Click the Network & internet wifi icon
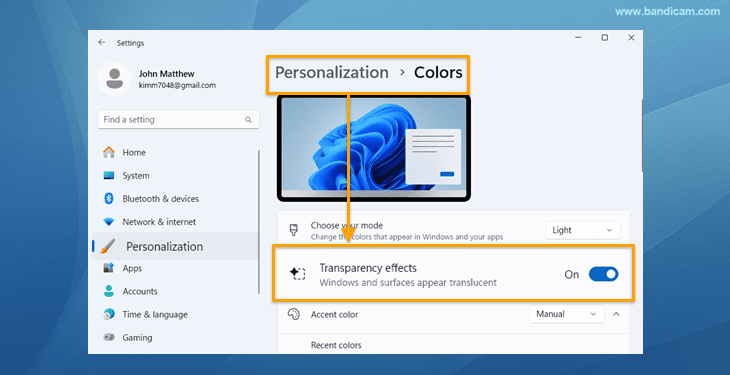 coord(108,222)
